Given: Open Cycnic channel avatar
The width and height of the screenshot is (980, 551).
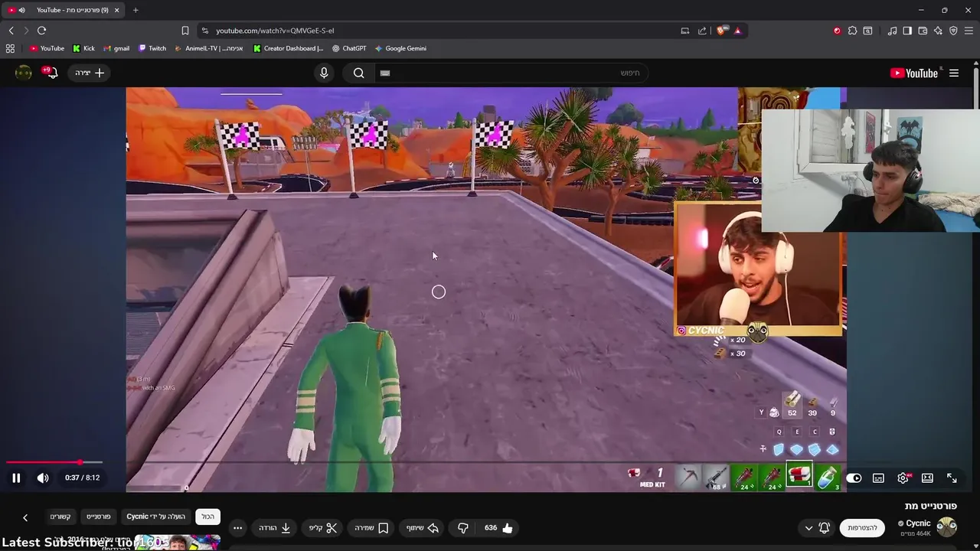Looking at the screenshot, I should click(947, 527).
